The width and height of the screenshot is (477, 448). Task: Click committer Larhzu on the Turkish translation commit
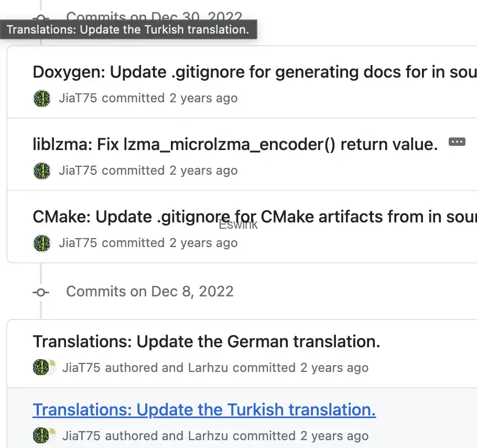pyautogui.click(x=208, y=435)
